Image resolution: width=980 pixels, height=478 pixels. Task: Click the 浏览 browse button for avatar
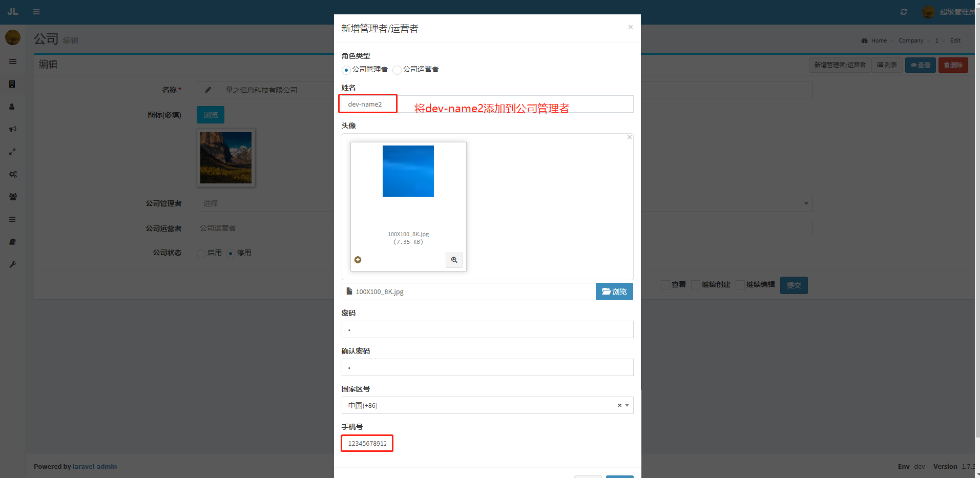pyautogui.click(x=614, y=292)
